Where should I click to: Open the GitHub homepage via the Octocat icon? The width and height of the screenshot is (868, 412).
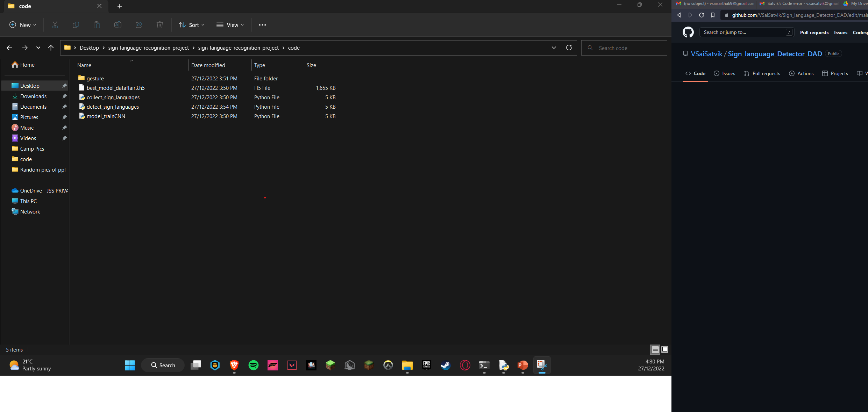(x=688, y=32)
